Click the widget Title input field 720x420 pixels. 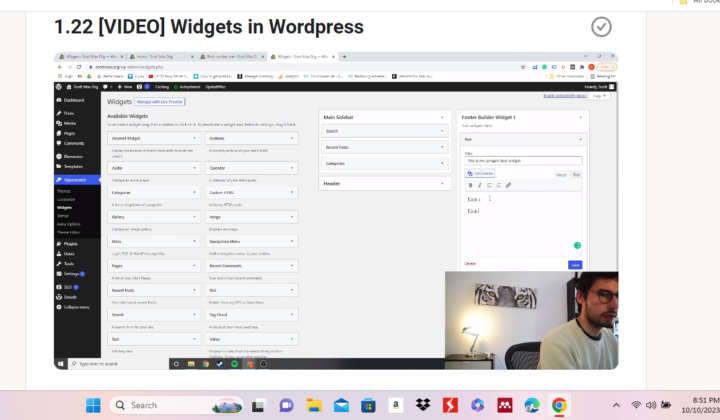[x=523, y=161]
